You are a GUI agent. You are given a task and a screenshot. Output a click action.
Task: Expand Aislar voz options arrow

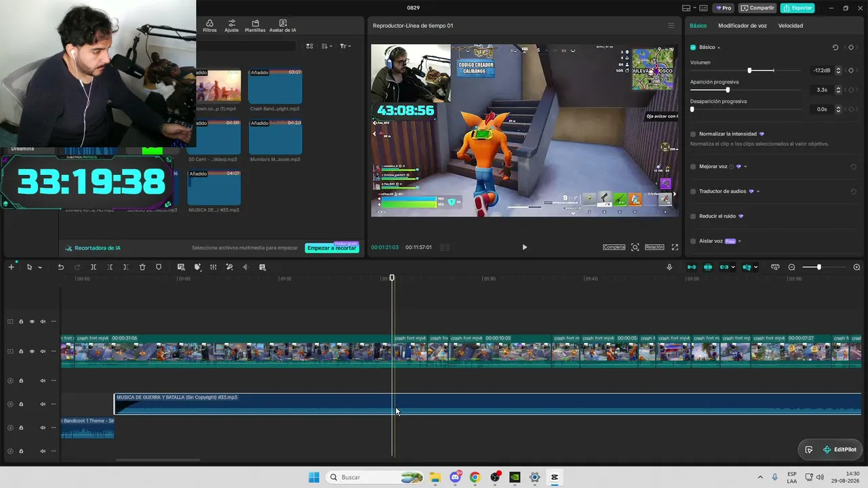tap(739, 241)
